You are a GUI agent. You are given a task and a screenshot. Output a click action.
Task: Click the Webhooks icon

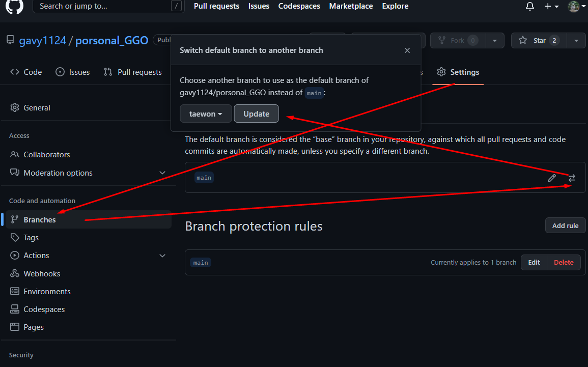click(15, 274)
